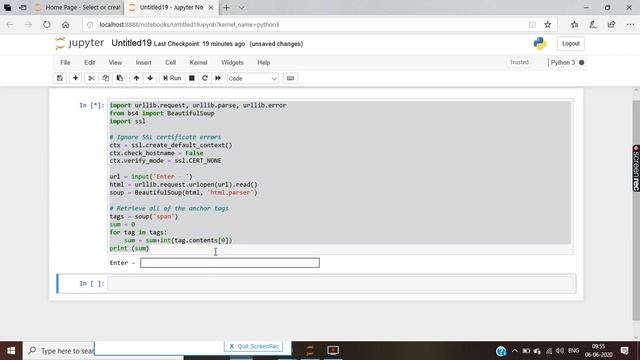Click the Python logo icon

540,43
